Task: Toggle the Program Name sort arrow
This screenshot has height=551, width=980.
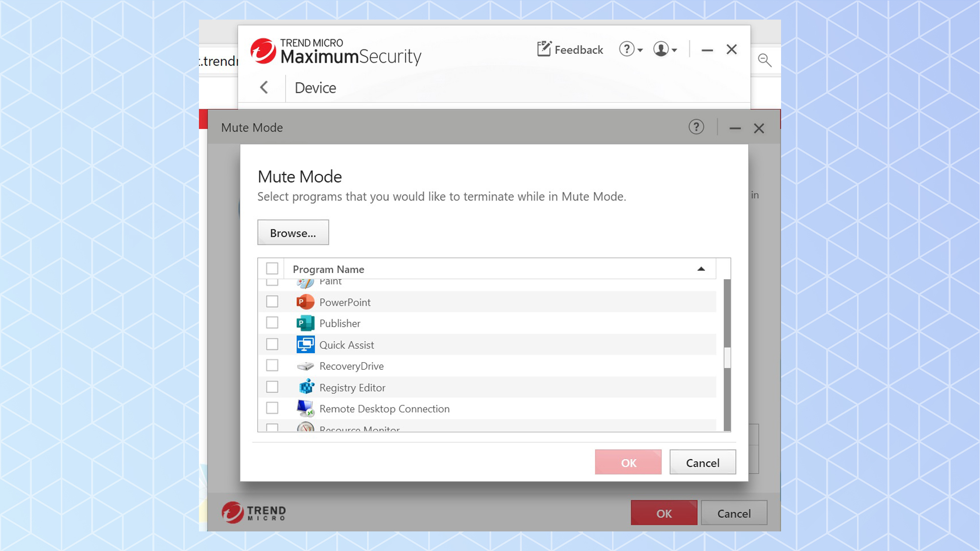Action: click(701, 268)
